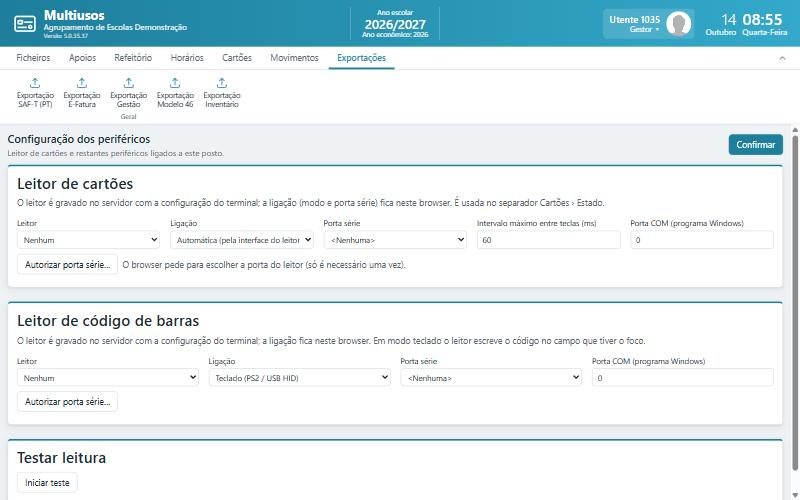The image size is (800, 500).
Task: Switch to Cartões tab
Action: pos(237,58)
